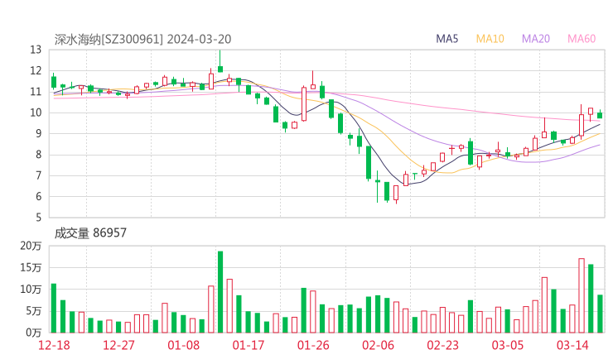Click the long green candlestick dropping to 7 near 02-06
Screen dimensions: 613x364
tap(369, 163)
